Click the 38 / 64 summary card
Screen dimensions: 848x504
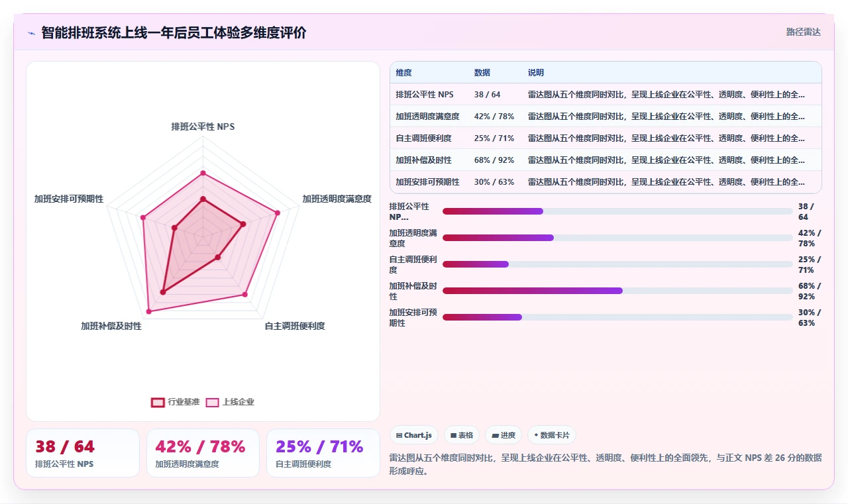click(x=83, y=453)
